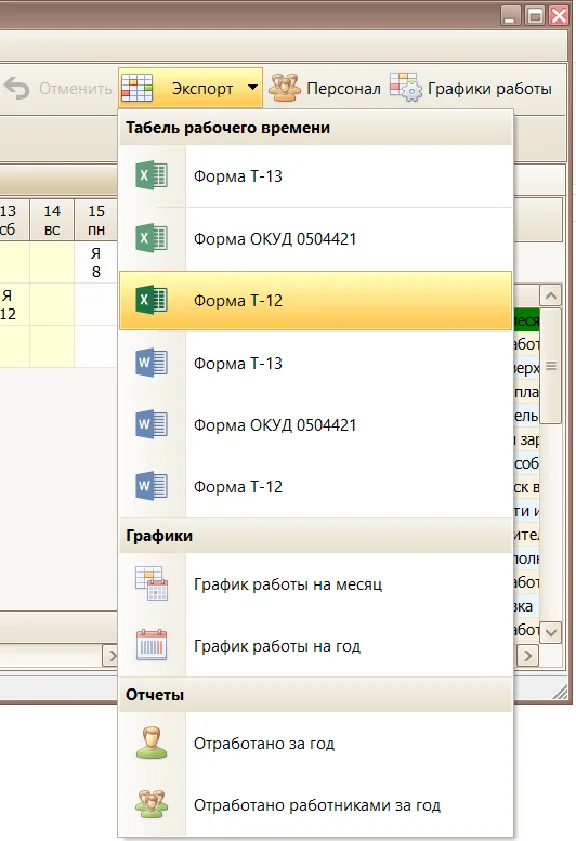Click right arrow of bottom-right horizontal scrollbar
576x841 pixels.
click(x=528, y=655)
